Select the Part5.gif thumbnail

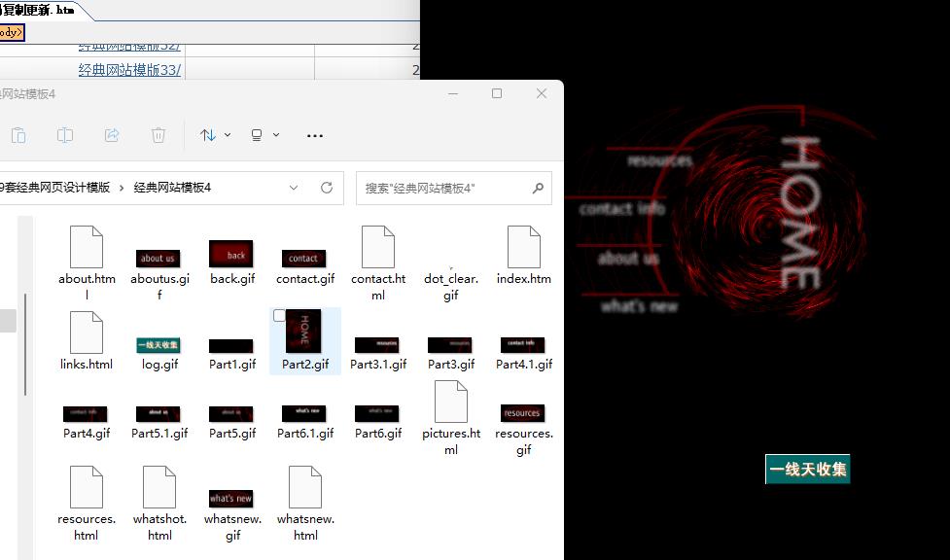click(x=230, y=414)
